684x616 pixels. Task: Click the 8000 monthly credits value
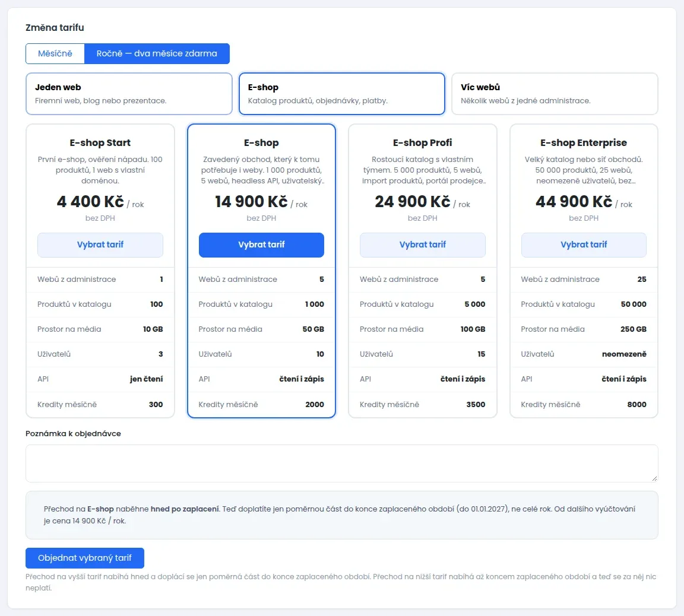637,405
